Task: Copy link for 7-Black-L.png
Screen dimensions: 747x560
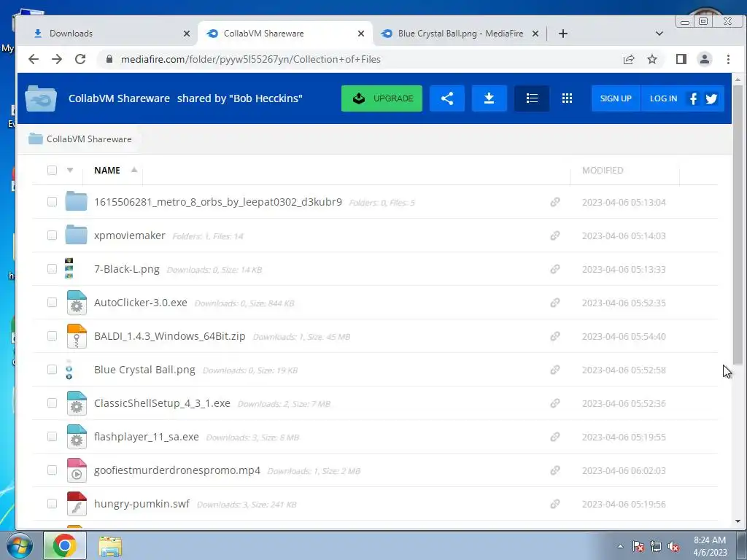Action: (x=555, y=269)
